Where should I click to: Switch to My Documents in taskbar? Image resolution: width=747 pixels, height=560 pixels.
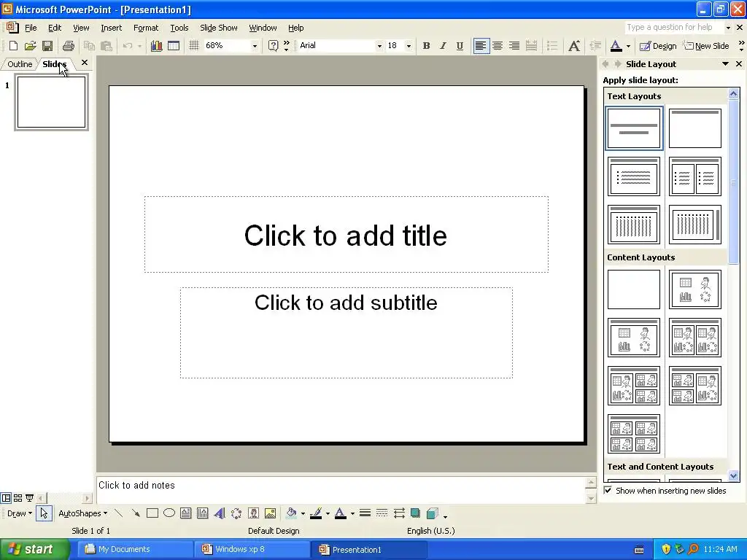coord(134,550)
